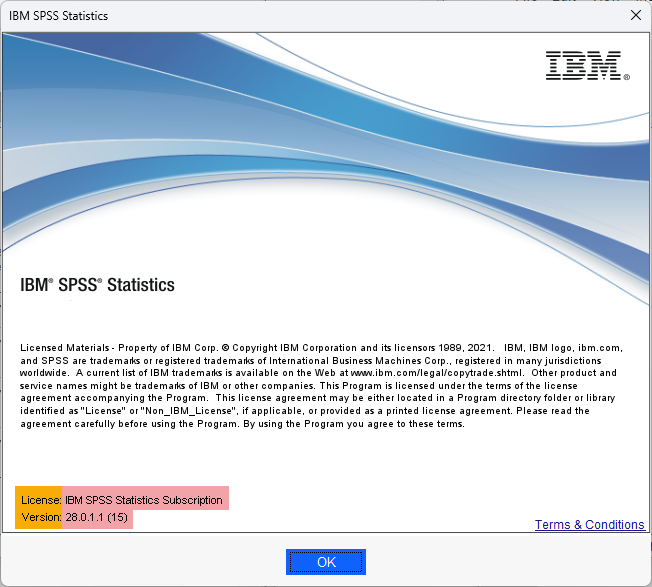Click the OK button
Screen dimensions: 652x587
click(326, 562)
